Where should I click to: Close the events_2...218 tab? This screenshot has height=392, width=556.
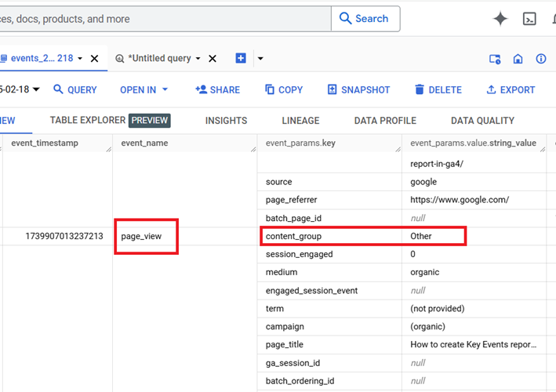pos(94,59)
